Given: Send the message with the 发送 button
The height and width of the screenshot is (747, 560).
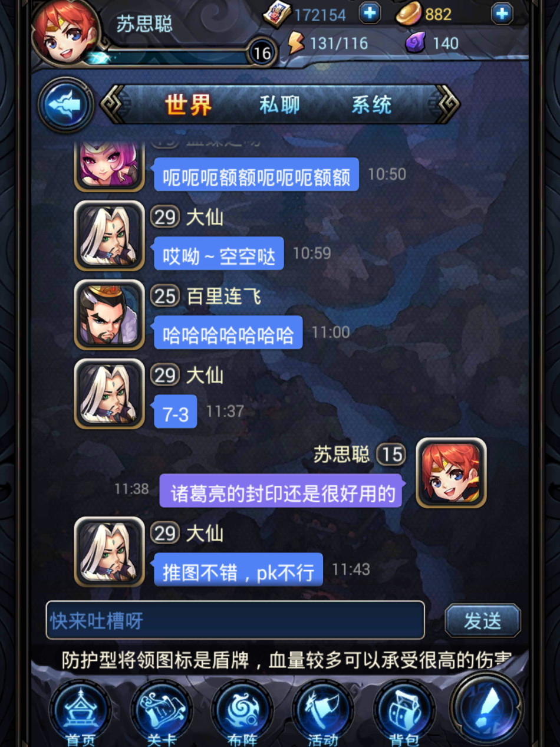Looking at the screenshot, I should coord(483,620).
